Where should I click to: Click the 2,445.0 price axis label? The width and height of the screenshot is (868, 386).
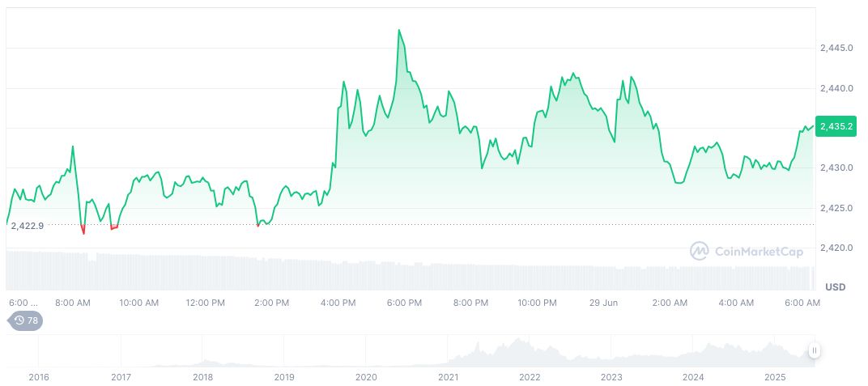(x=836, y=48)
